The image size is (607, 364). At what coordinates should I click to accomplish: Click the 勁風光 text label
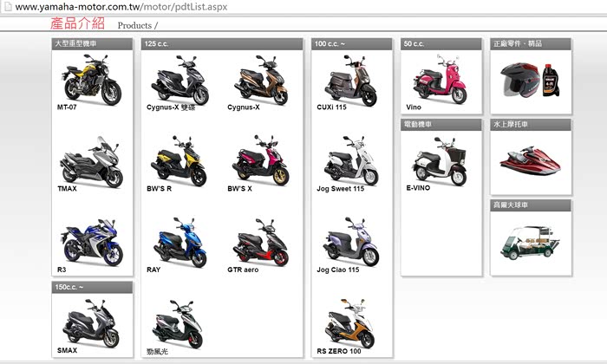coord(157,351)
